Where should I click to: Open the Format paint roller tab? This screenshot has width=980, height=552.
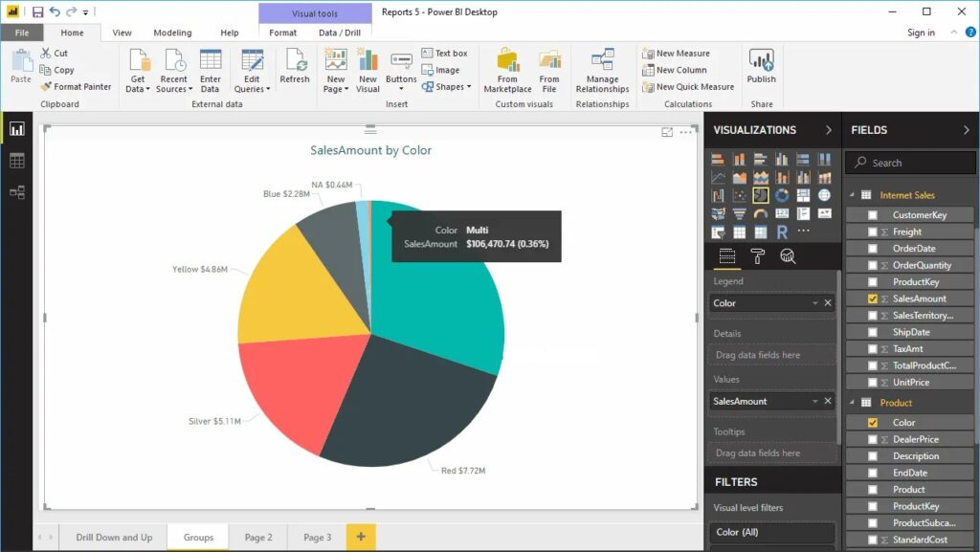pyautogui.click(x=758, y=256)
